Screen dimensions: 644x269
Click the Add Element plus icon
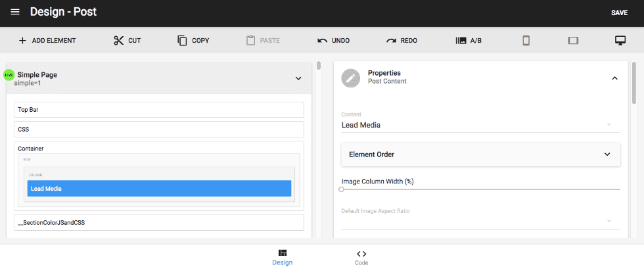click(22, 41)
